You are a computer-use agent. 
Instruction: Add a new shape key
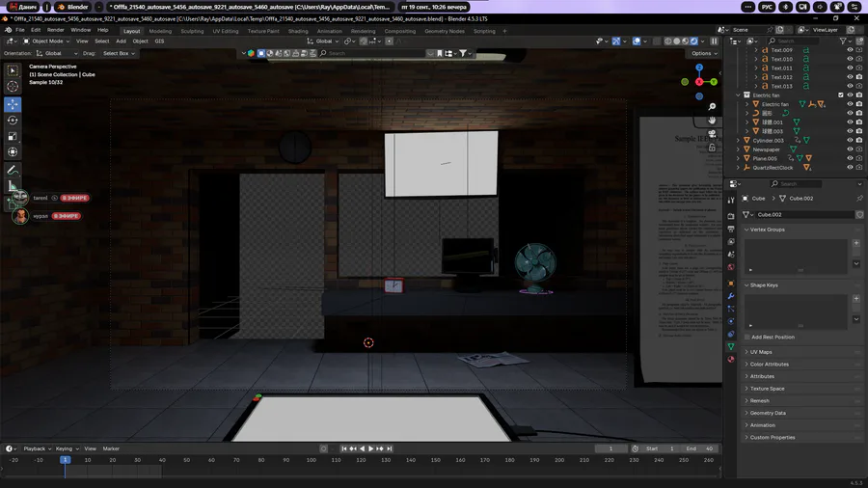pos(856,298)
